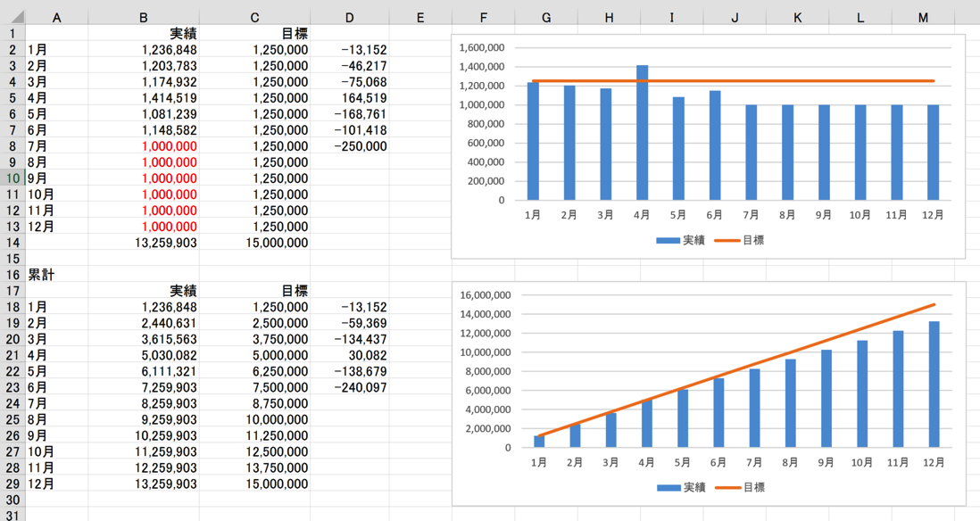Click difference cell -46,217
Viewport: 980px width, 521px height.
(x=349, y=66)
